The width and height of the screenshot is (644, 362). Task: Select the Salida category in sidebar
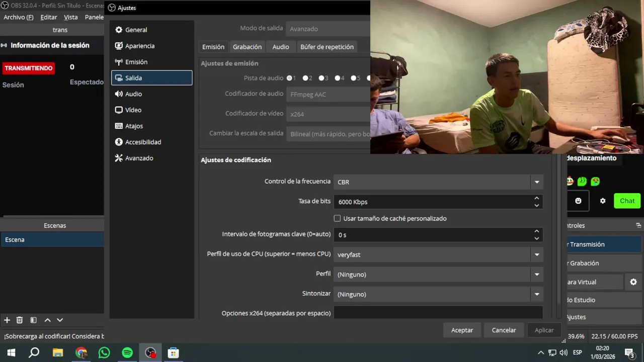[x=151, y=78]
